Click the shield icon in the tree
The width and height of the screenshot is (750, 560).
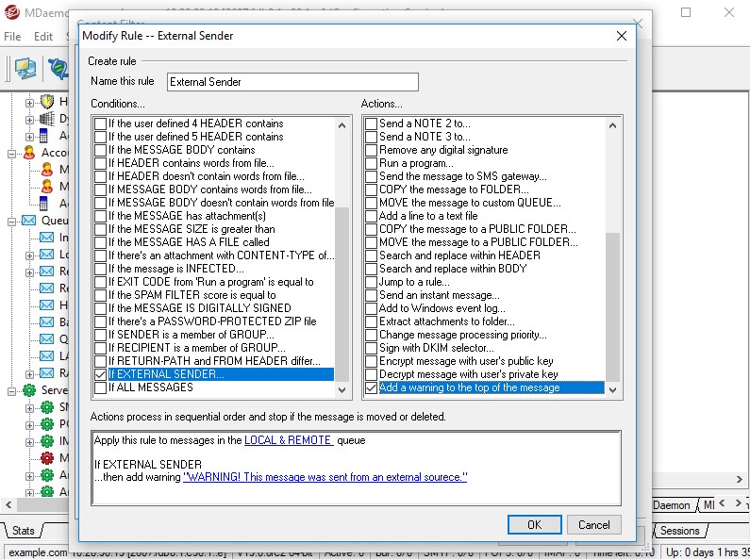47,102
